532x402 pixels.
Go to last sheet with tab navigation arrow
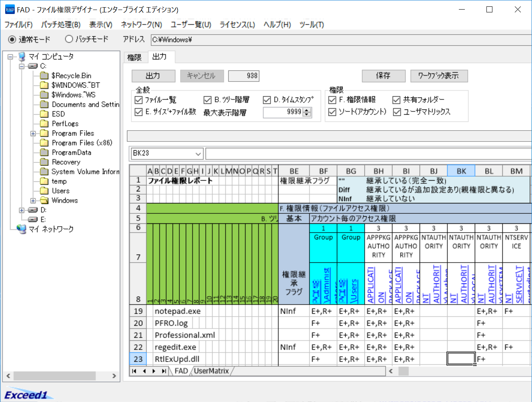[x=163, y=371]
